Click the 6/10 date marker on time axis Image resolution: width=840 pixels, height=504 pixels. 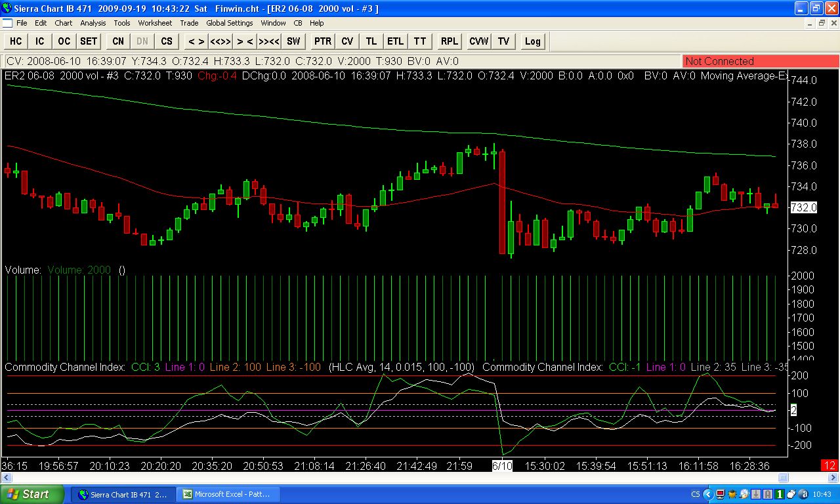tap(502, 465)
